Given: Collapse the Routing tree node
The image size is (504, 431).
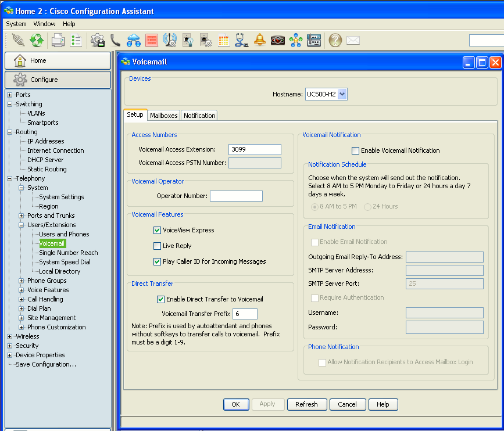Looking at the screenshot, I should [x=10, y=132].
